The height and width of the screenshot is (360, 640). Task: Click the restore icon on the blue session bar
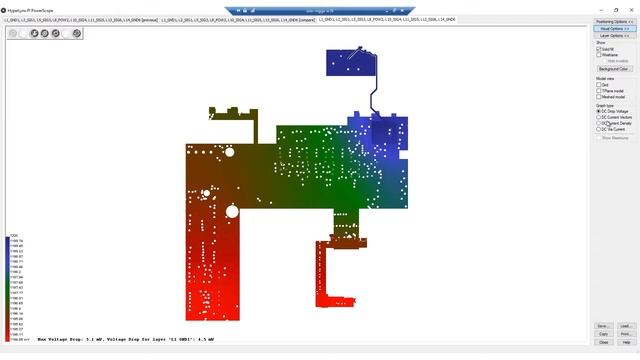pyautogui.click(x=395, y=11)
